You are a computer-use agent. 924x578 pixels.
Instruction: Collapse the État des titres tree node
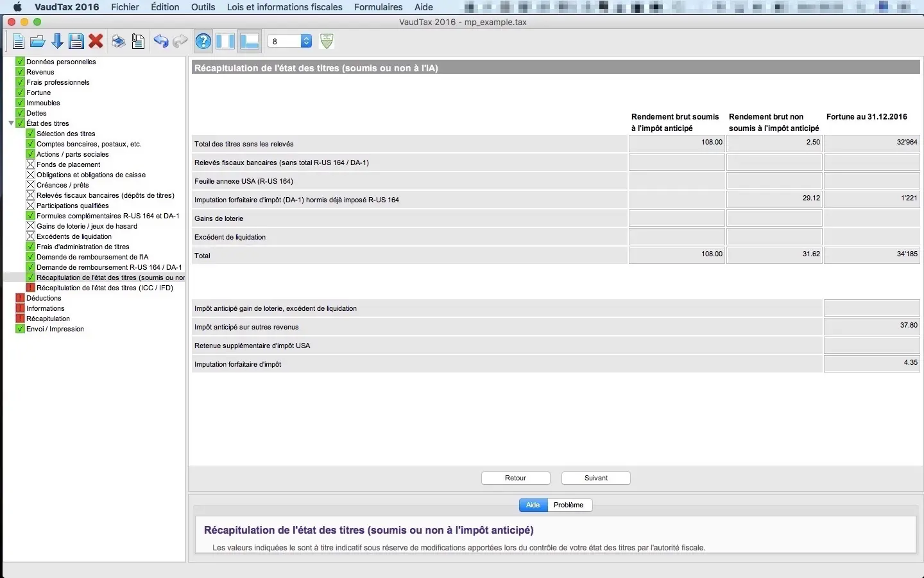point(11,123)
